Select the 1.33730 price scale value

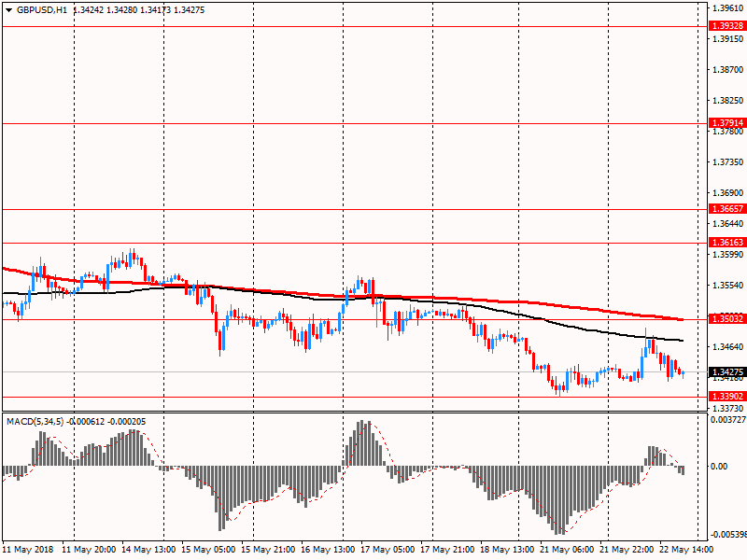(727, 408)
